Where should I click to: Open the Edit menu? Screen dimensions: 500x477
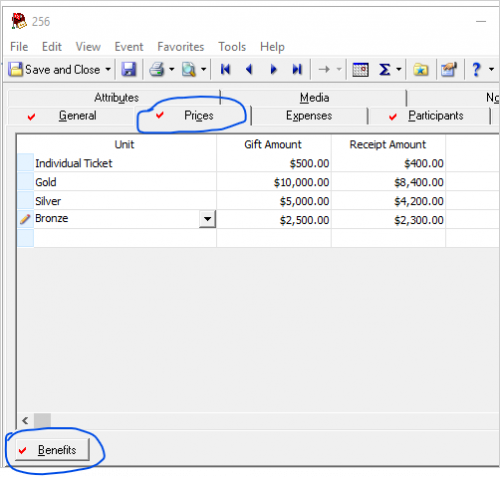pos(52,47)
